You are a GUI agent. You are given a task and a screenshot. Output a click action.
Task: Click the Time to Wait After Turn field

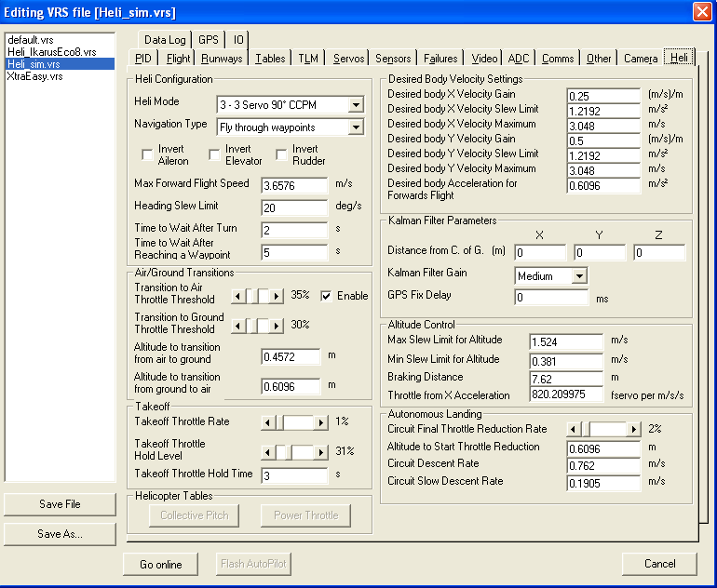click(x=294, y=230)
